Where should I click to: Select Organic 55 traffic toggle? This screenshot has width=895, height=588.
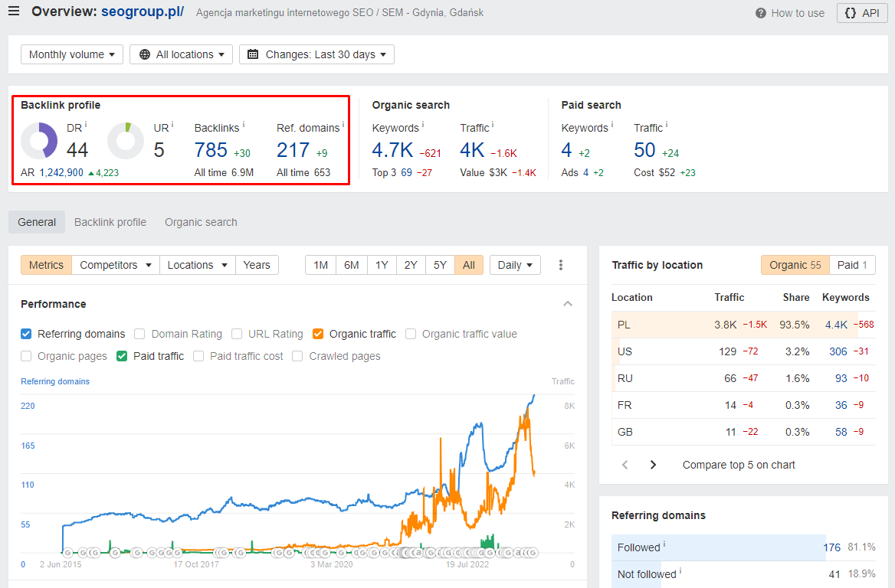795,265
